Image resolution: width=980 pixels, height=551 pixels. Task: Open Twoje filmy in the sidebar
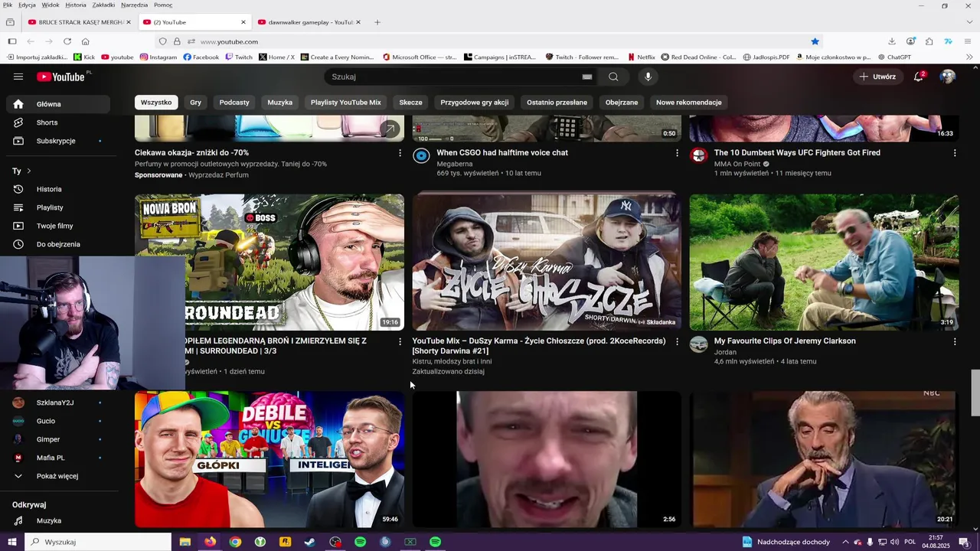click(55, 226)
